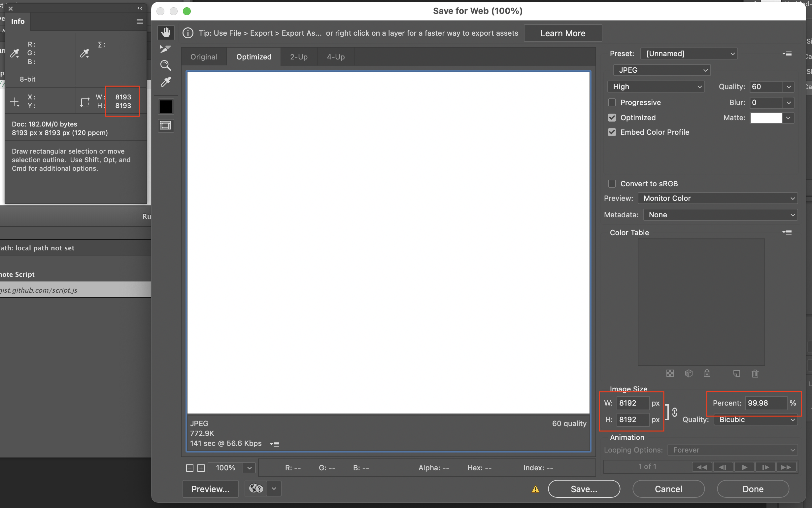Open the Color Table flyout menu
Viewport: 812px width, 508px height.
[787, 232]
